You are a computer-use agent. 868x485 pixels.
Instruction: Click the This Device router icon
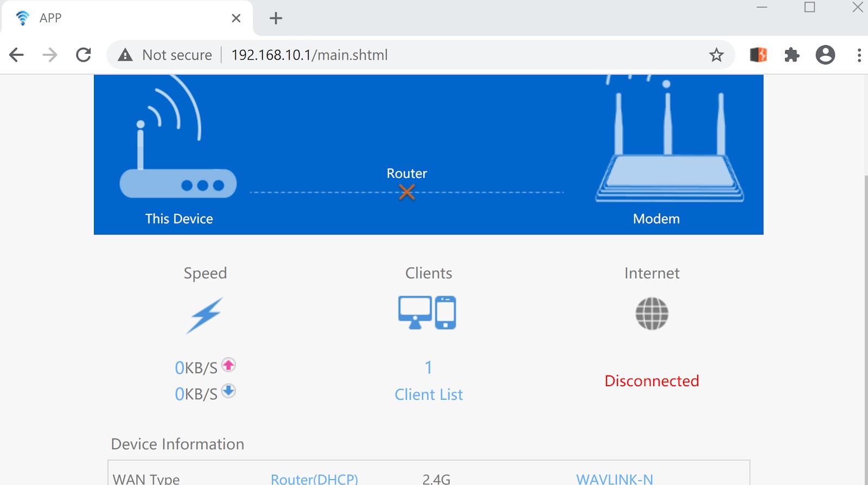tap(178, 138)
